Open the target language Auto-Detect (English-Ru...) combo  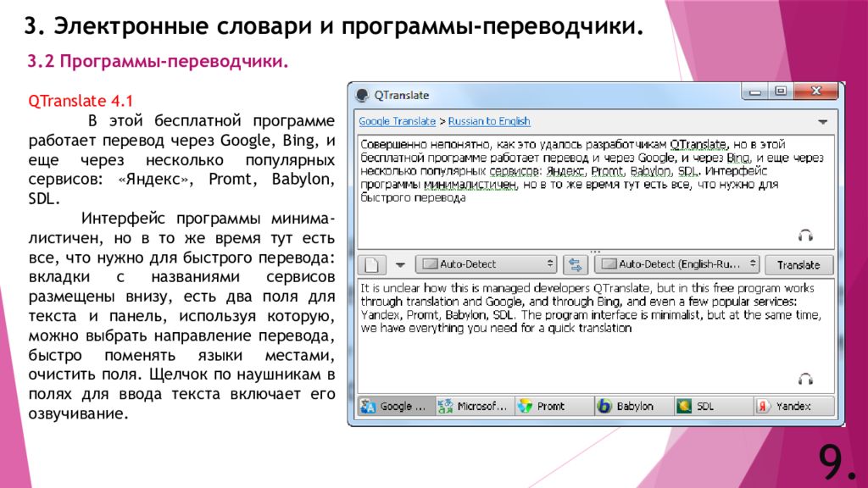click(x=677, y=264)
